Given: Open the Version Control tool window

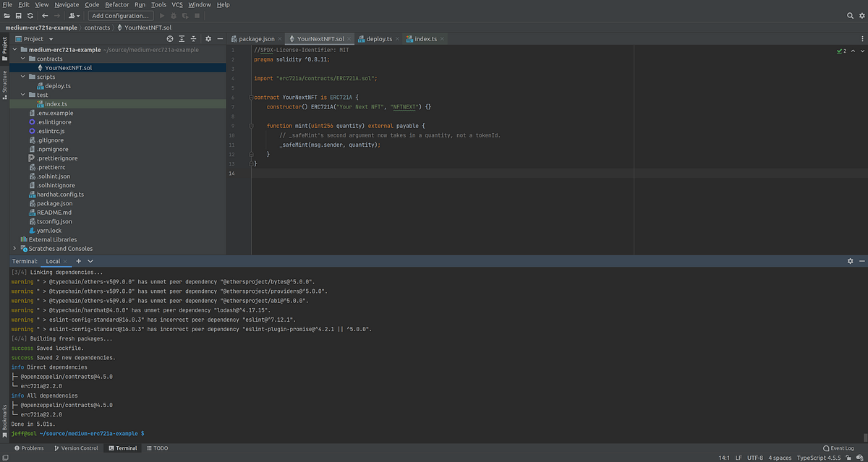Looking at the screenshot, I should [75, 448].
